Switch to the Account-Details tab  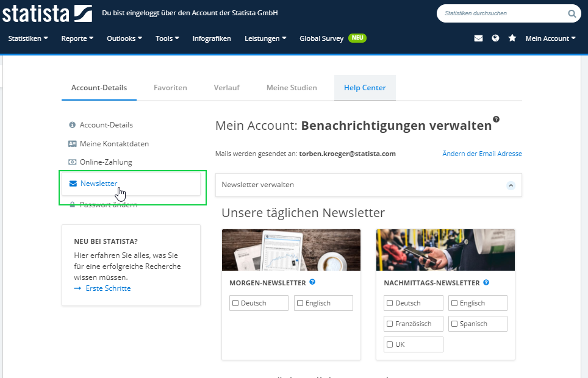pos(99,88)
